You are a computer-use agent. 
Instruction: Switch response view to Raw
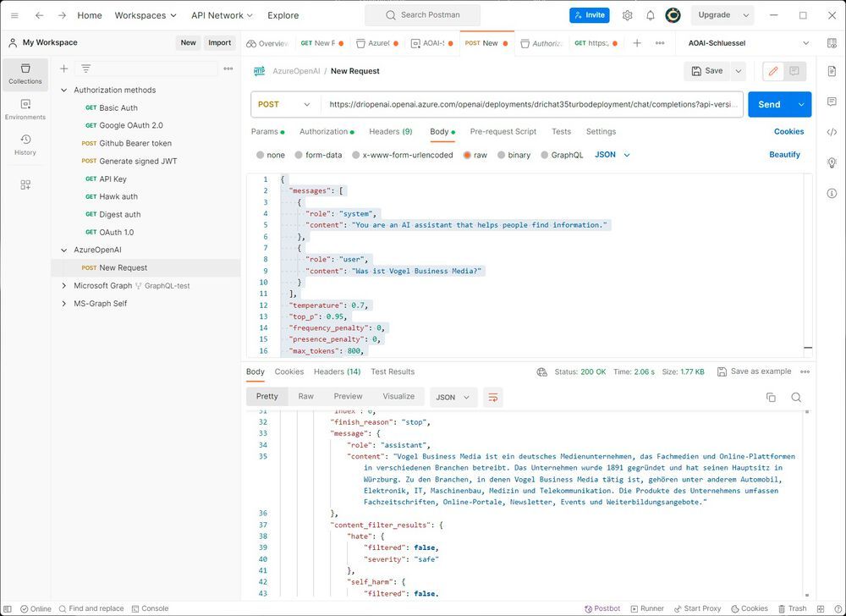[x=305, y=397]
